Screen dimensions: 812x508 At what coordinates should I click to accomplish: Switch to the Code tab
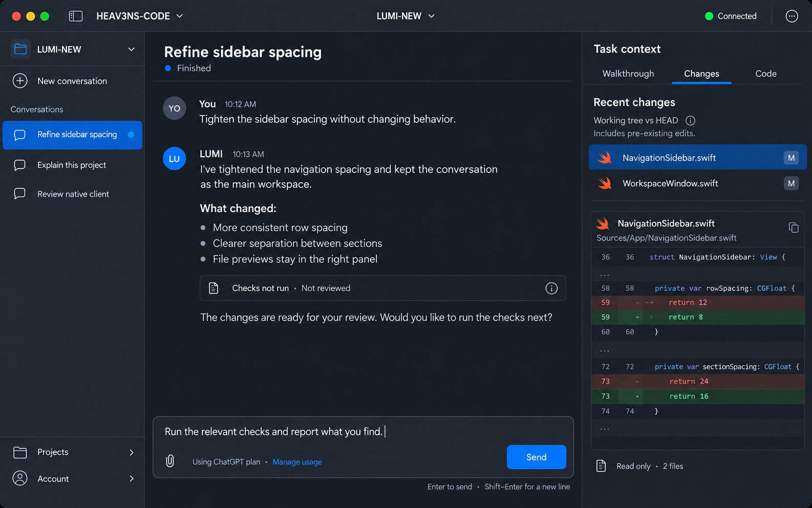tap(766, 74)
